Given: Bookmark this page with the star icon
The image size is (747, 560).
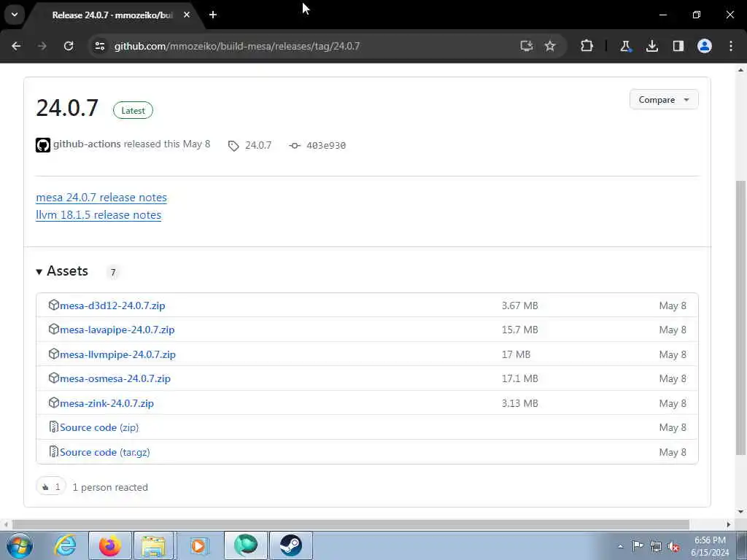Looking at the screenshot, I should (550, 46).
